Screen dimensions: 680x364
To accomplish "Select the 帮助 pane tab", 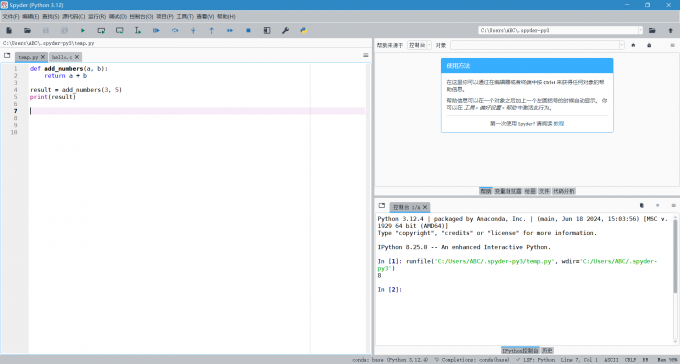I will (x=486, y=191).
